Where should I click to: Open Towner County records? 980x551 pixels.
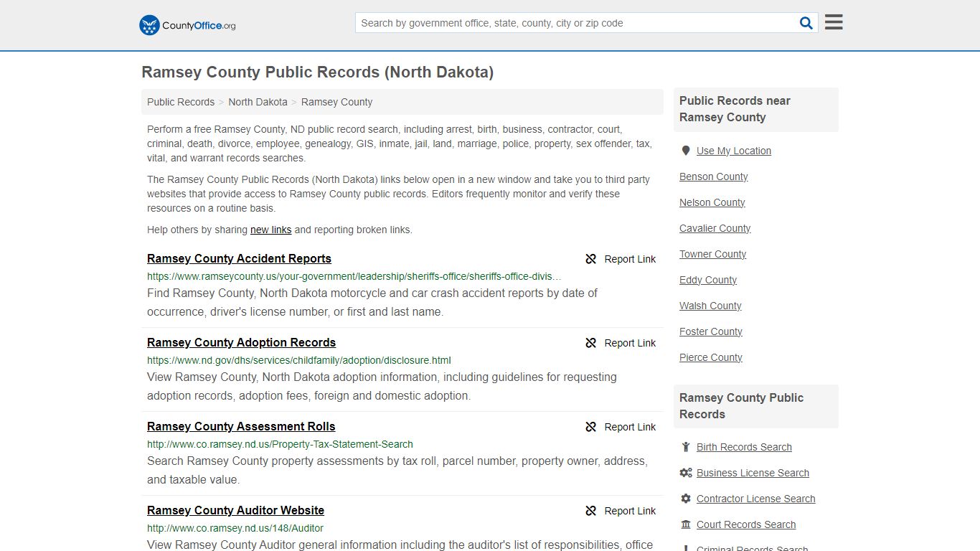(x=712, y=254)
